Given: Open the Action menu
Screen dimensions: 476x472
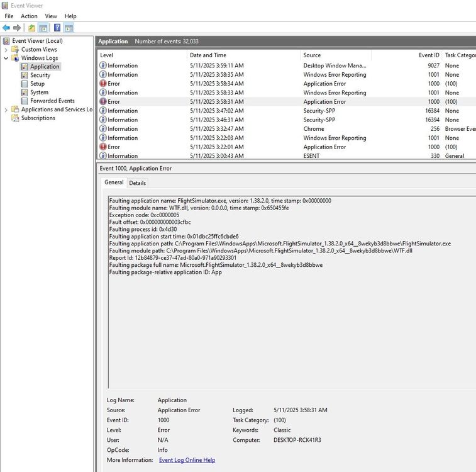Looking at the screenshot, I should (x=29, y=16).
